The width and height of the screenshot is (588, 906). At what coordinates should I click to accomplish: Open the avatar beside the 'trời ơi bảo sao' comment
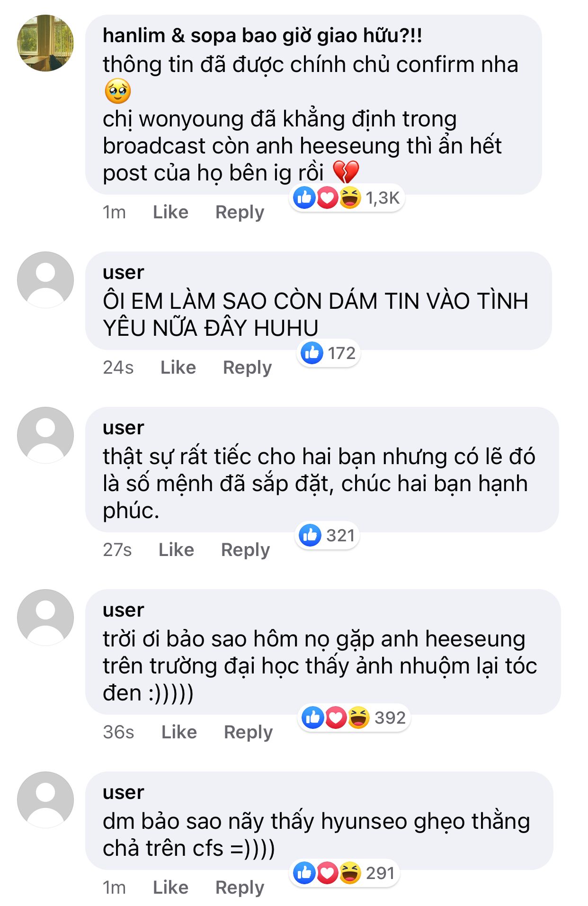45,618
